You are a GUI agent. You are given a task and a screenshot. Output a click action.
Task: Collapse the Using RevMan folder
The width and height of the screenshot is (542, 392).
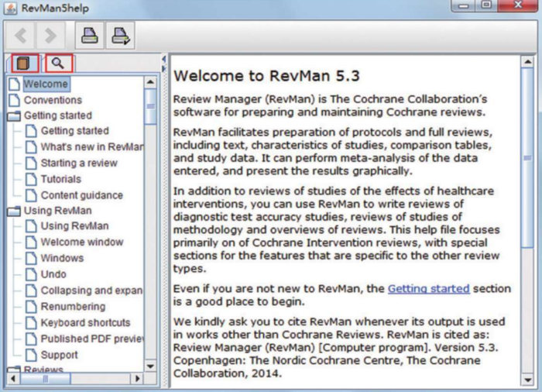[14, 211]
